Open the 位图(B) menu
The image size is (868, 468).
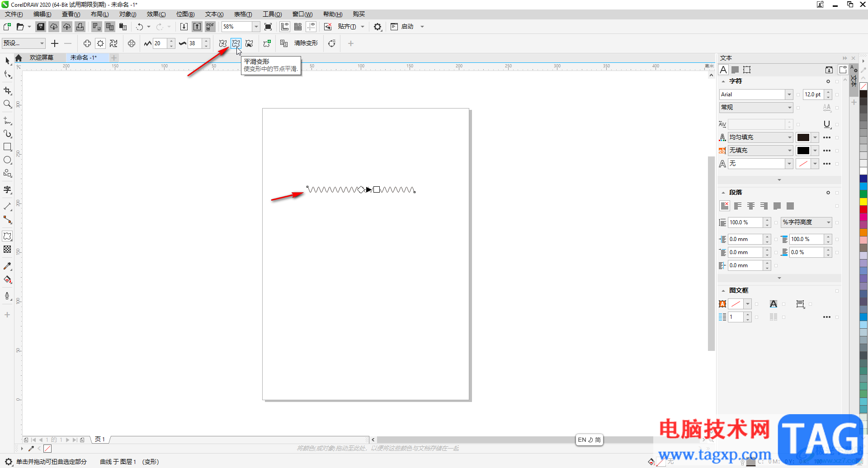(185, 14)
